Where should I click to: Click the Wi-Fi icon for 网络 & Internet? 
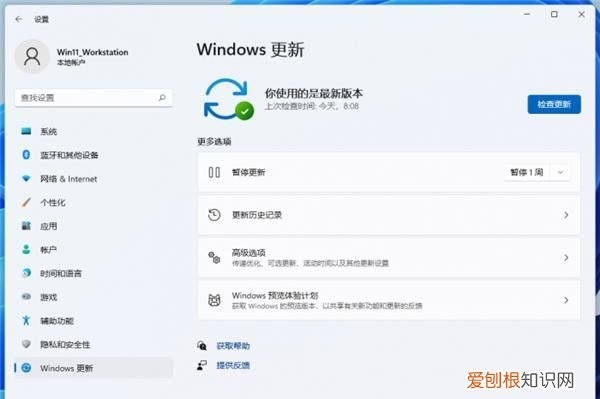click(26, 179)
